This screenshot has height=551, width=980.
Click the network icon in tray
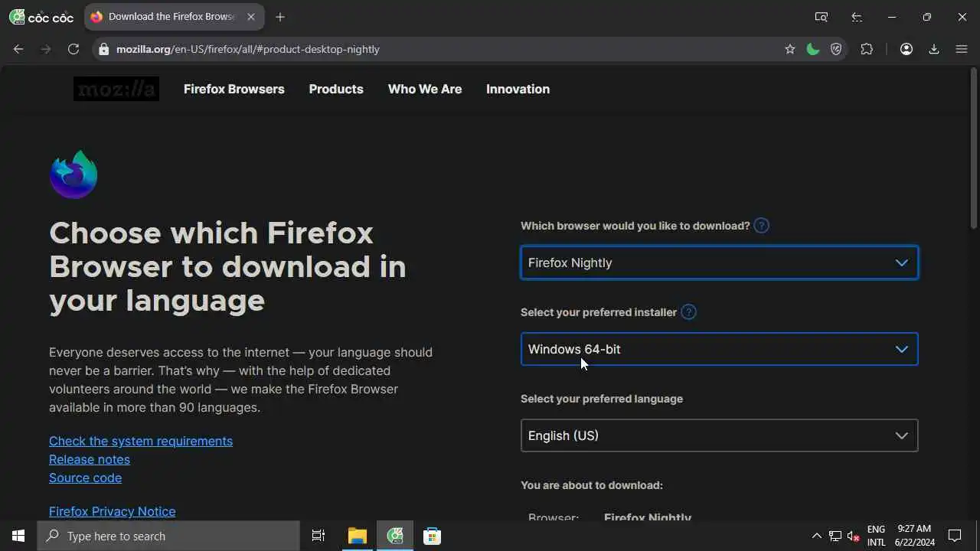coord(835,536)
